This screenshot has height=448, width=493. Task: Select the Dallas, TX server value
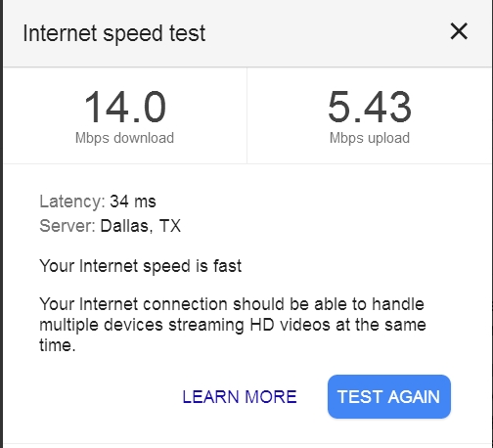coord(141,226)
